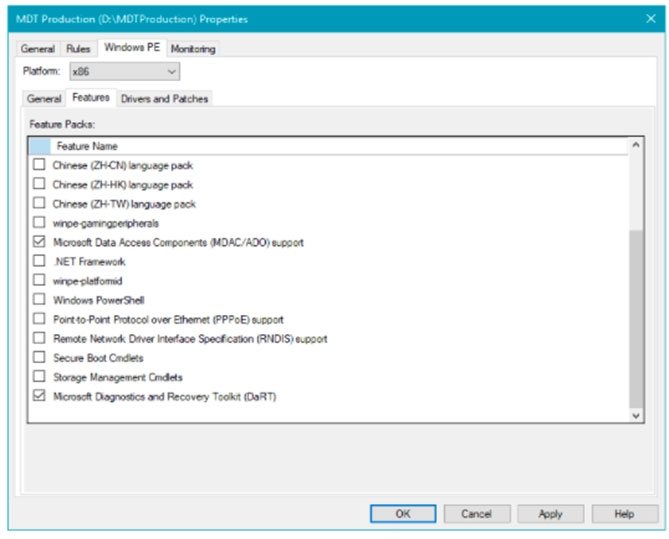Enable the .NET Framework checkbox

point(39,261)
